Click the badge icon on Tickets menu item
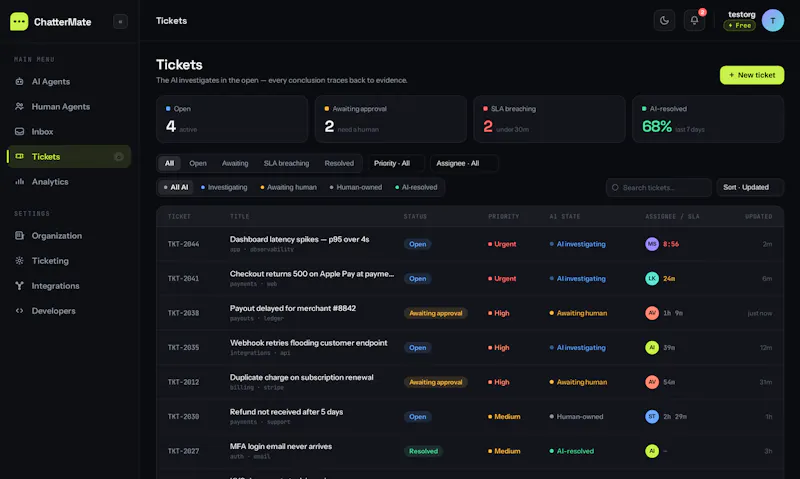 [119, 157]
